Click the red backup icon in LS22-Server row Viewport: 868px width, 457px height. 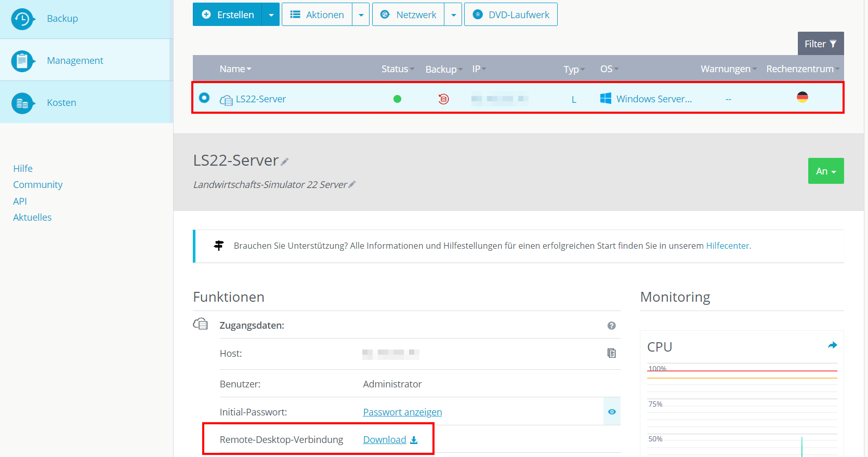coord(443,99)
